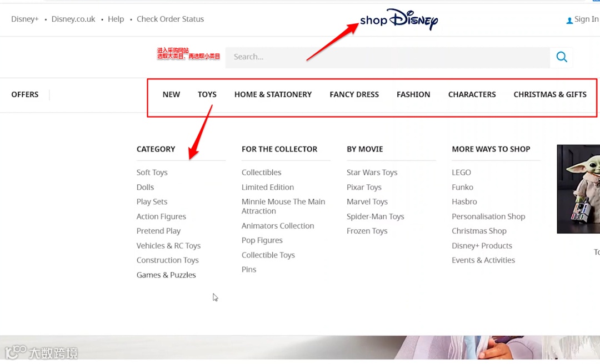Click the Sign In user icon
600x364 pixels.
[x=569, y=21]
